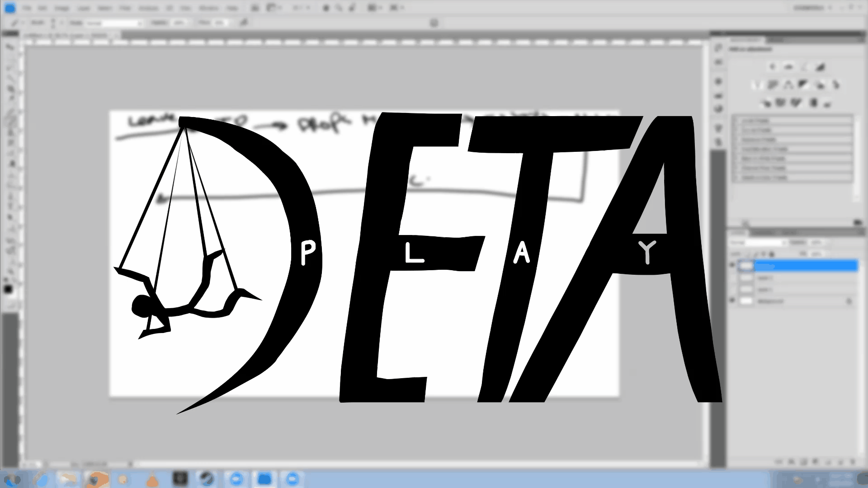This screenshot has width=868, height=488.
Task: Toggle visibility of the Background layer
Action: coord(732,301)
